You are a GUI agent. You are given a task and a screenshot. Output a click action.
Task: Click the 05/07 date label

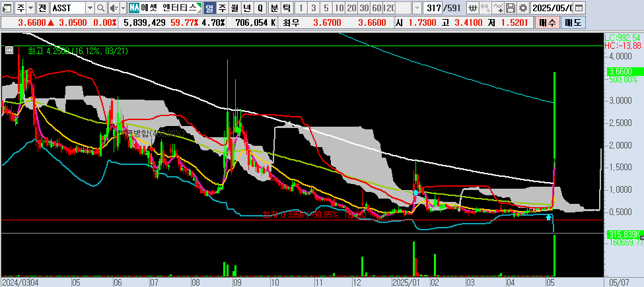(x=619, y=282)
